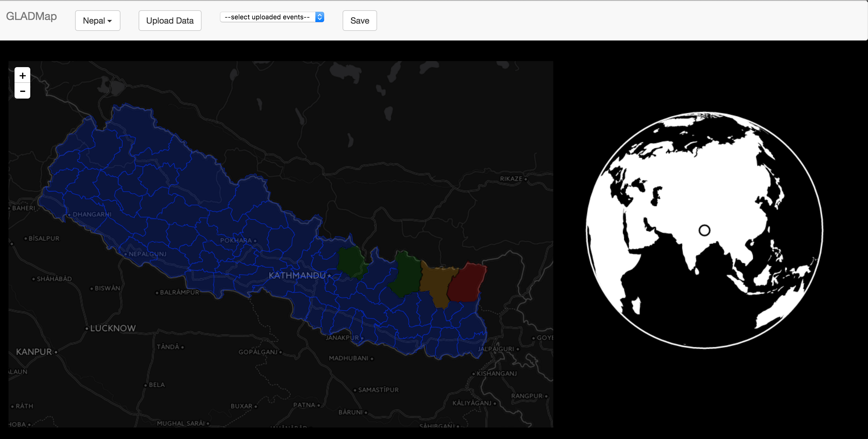The height and width of the screenshot is (439, 868).
Task: Click the Nepal dropdown caret arrow
Action: [x=110, y=21]
